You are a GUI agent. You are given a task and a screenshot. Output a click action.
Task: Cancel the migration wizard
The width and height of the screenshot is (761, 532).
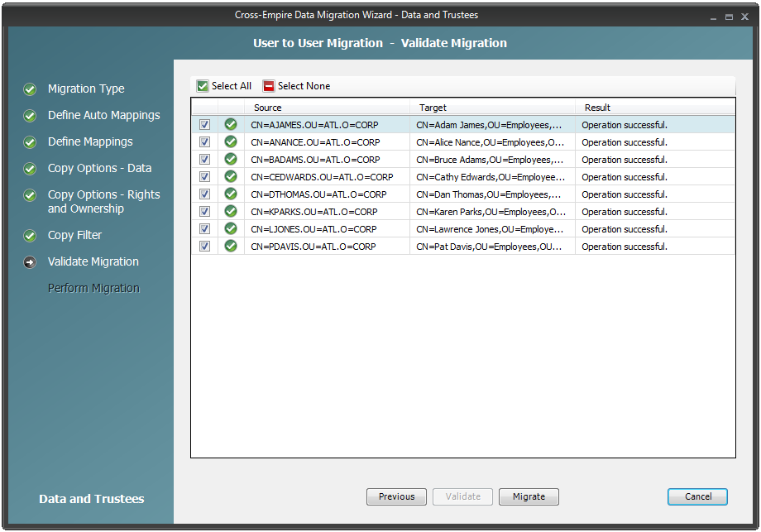[x=697, y=496]
